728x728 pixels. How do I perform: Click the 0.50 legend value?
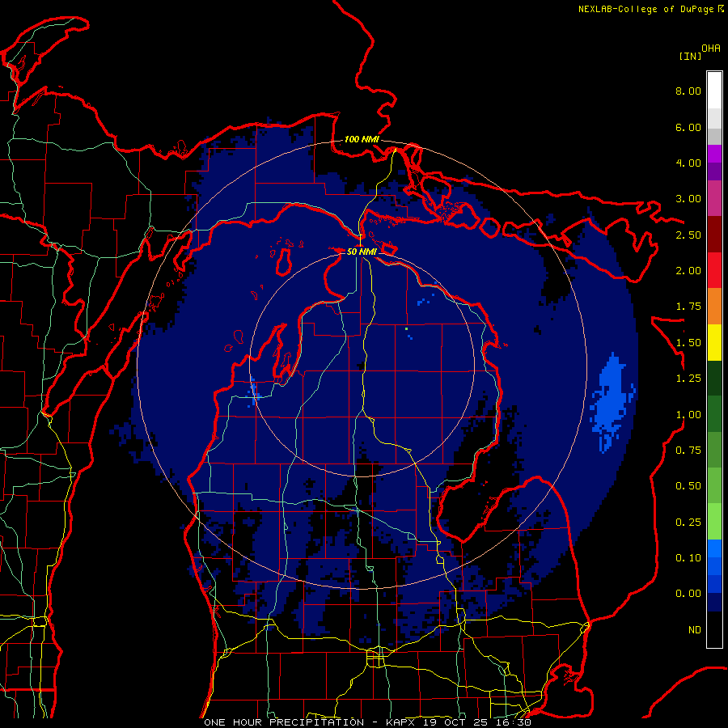pyautogui.click(x=688, y=486)
